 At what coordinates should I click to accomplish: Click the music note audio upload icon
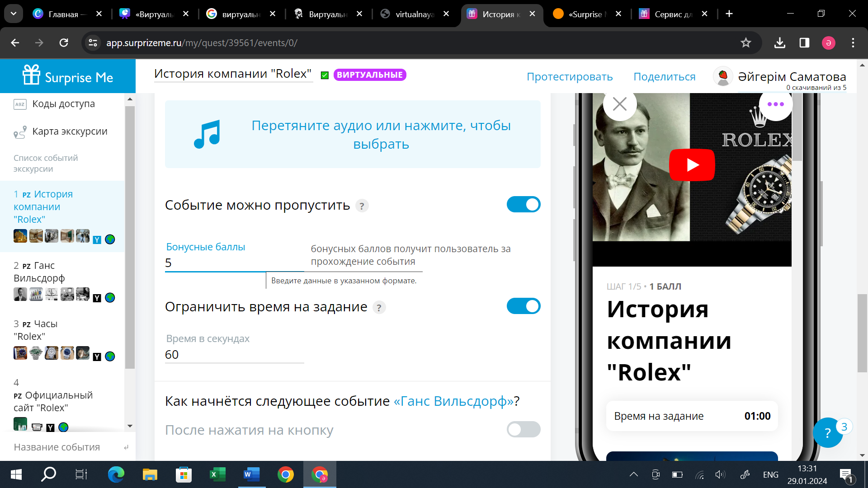point(207,134)
